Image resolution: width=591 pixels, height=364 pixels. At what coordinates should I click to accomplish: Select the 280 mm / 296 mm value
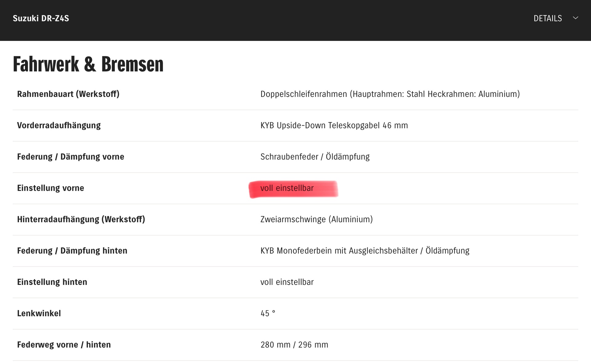coord(294,345)
